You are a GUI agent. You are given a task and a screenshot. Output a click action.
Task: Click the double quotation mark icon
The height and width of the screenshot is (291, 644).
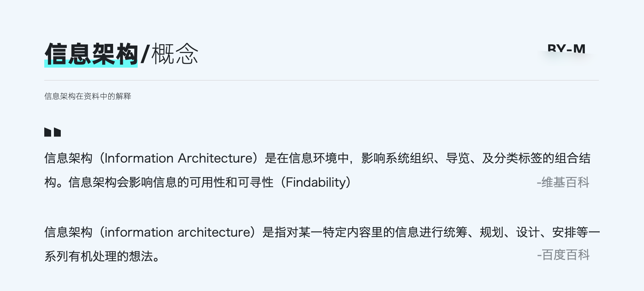tap(52, 132)
